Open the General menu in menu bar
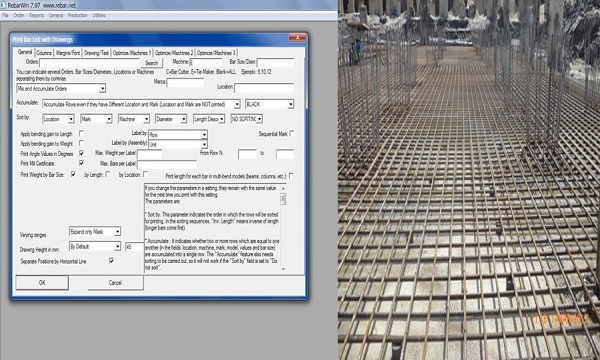The height and width of the screenshot is (360, 600). point(56,15)
